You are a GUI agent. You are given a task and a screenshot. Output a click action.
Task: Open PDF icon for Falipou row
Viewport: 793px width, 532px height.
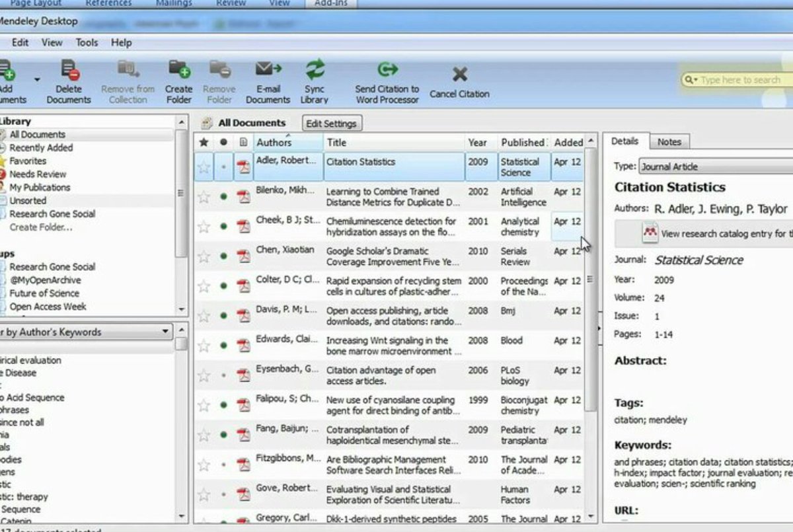pyautogui.click(x=244, y=404)
